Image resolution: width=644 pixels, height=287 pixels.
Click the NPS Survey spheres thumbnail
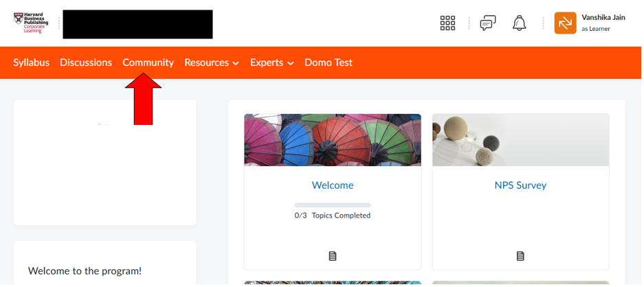520,140
